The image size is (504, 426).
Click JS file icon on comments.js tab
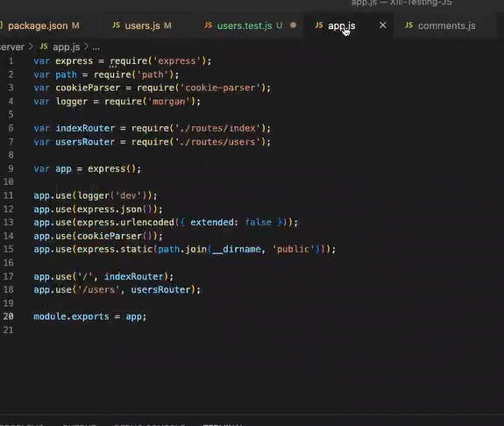[408, 25]
